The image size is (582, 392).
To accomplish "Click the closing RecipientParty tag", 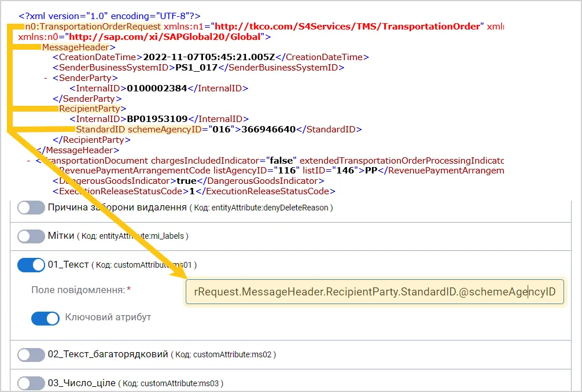I will pos(91,140).
